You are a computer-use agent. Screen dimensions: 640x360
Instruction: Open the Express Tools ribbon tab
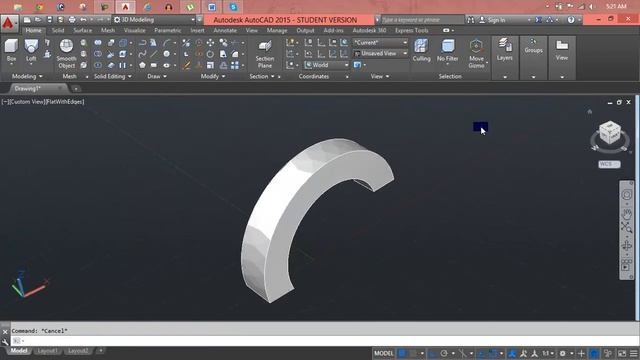(411, 30)
